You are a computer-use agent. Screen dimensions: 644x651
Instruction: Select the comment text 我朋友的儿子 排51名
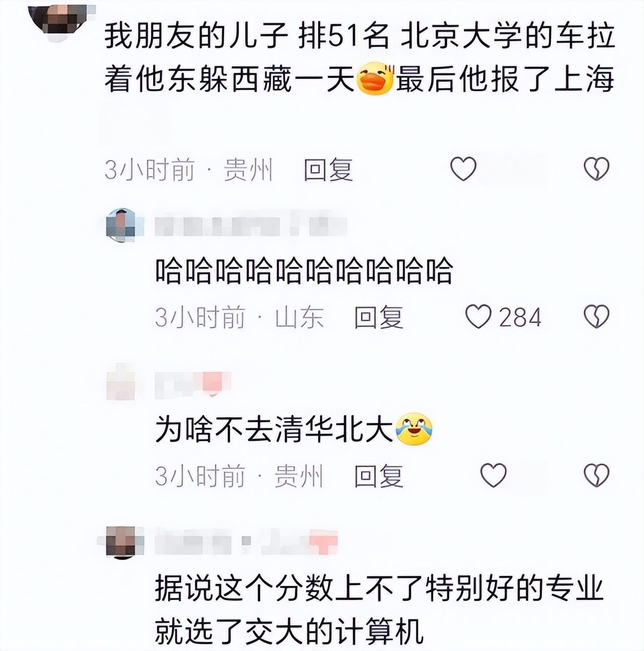(247, 39)
